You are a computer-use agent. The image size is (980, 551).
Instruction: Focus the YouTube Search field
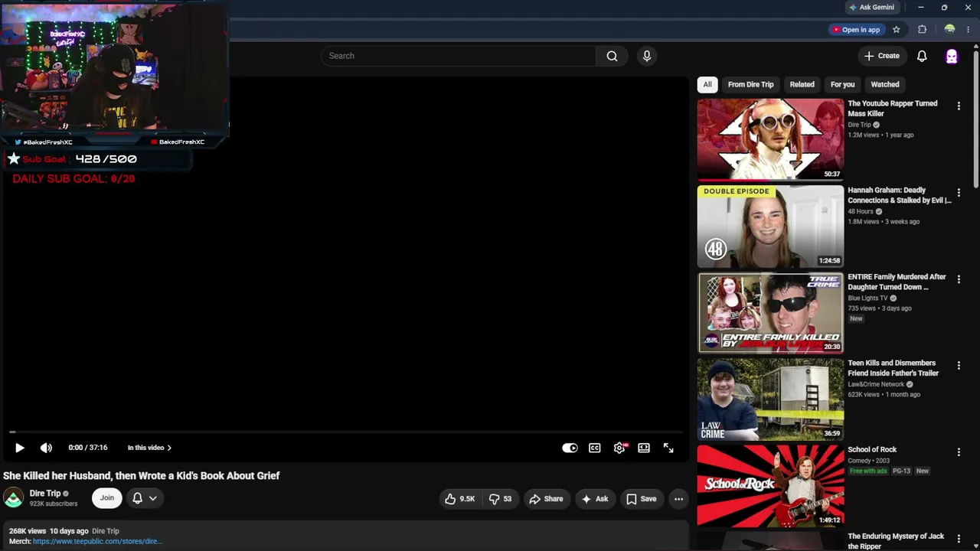pyautogui.click(x=459, y=56)
